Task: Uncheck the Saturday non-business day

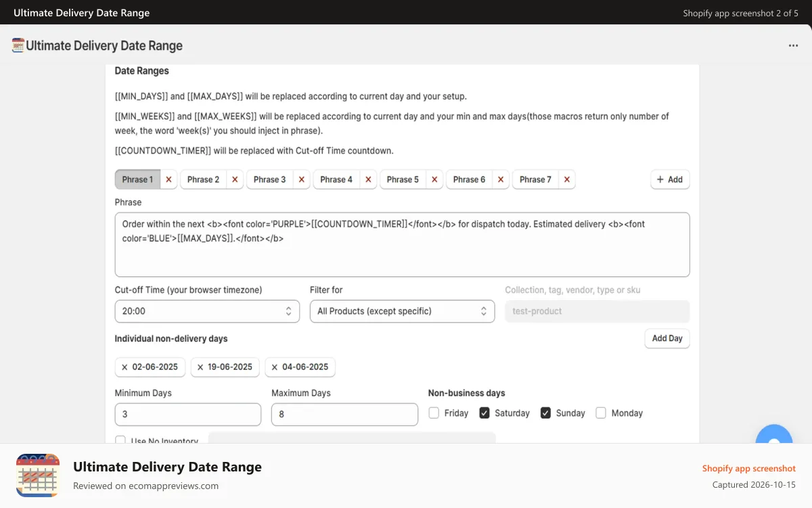Action: [484, 412]
